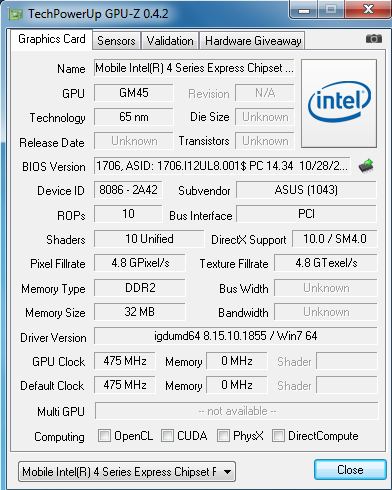392x490 pixels.
Task: Click the Subvendor field ASUS (1043)
Action: [306, 190]
